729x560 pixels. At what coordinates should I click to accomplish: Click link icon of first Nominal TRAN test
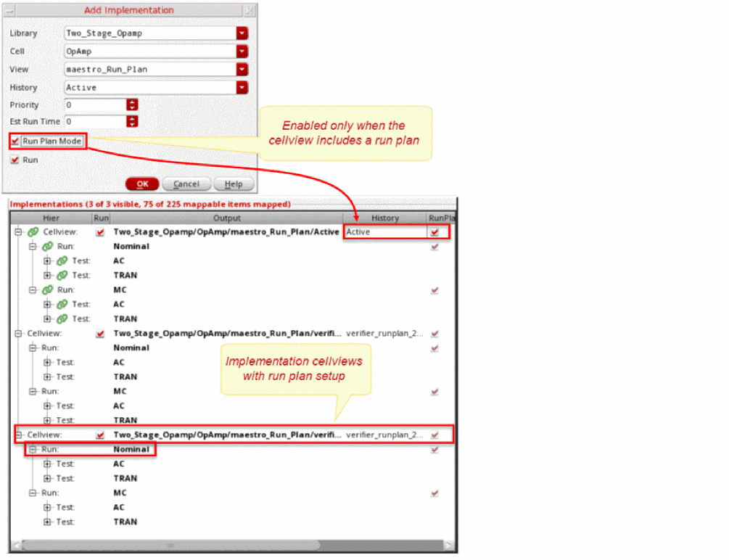click(x=62, y=276)
